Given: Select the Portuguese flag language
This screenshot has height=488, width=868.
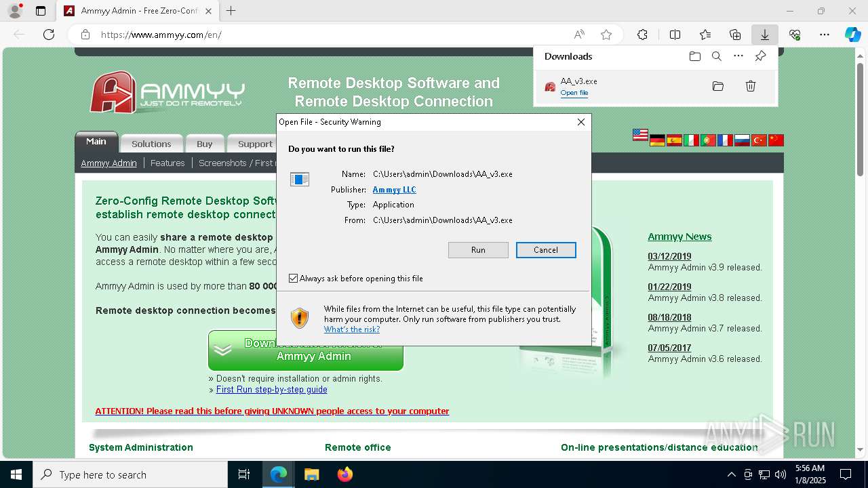Looking at the screenshot, I should pyautogui.click(x=708, y=140).
